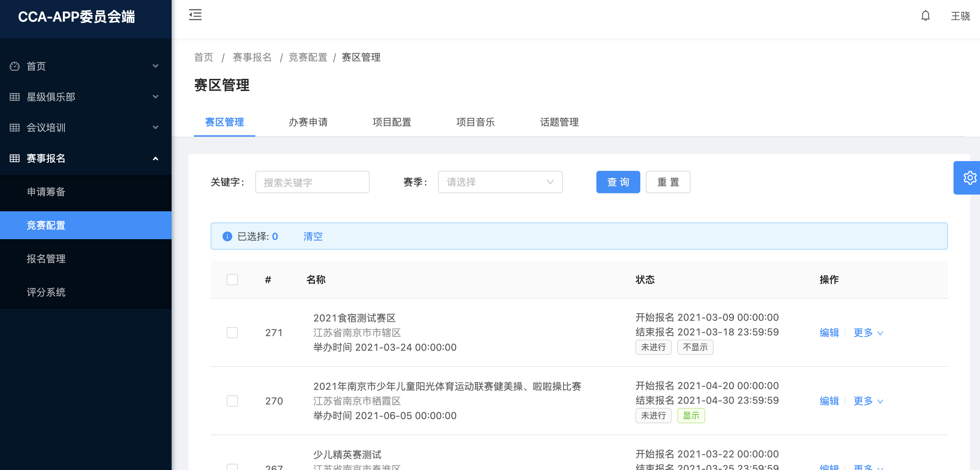Image resolution: width=980 pixels, height=470 pixels.
Task: Check the box for row 267
Action: 232,467
